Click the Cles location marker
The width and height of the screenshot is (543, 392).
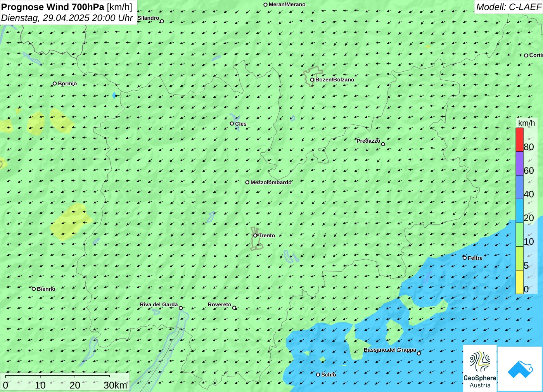(x=232, y=123)
